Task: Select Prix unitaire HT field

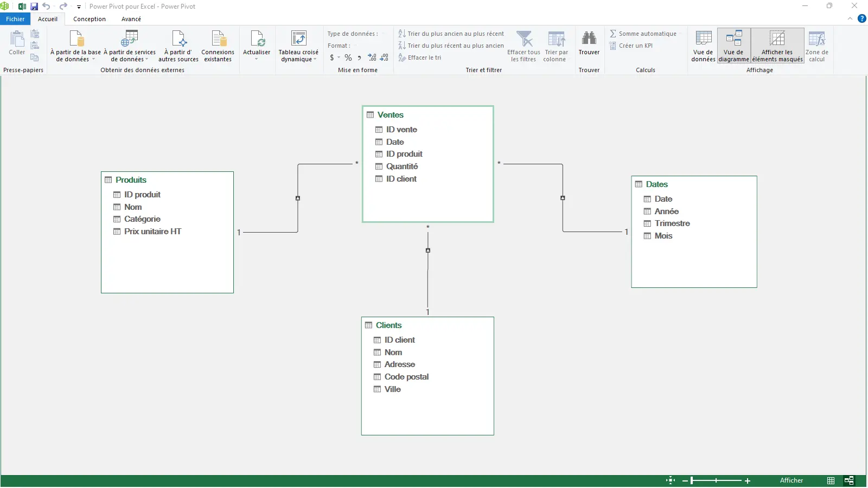Action: 152,232
